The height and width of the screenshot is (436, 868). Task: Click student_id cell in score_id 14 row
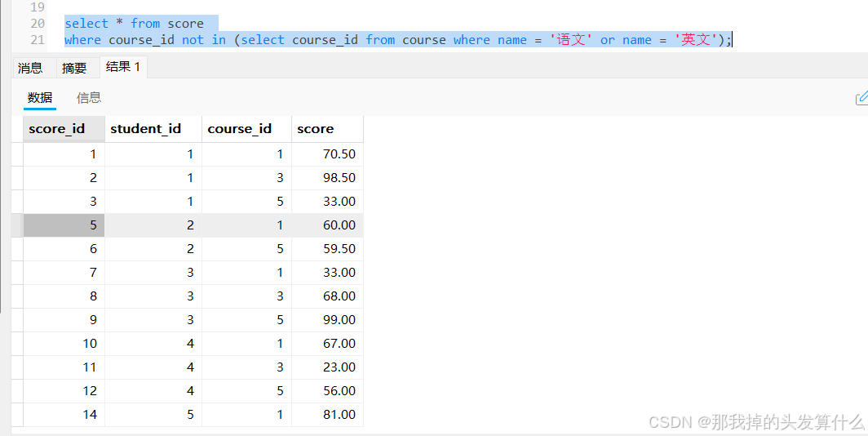coord(153,415)
